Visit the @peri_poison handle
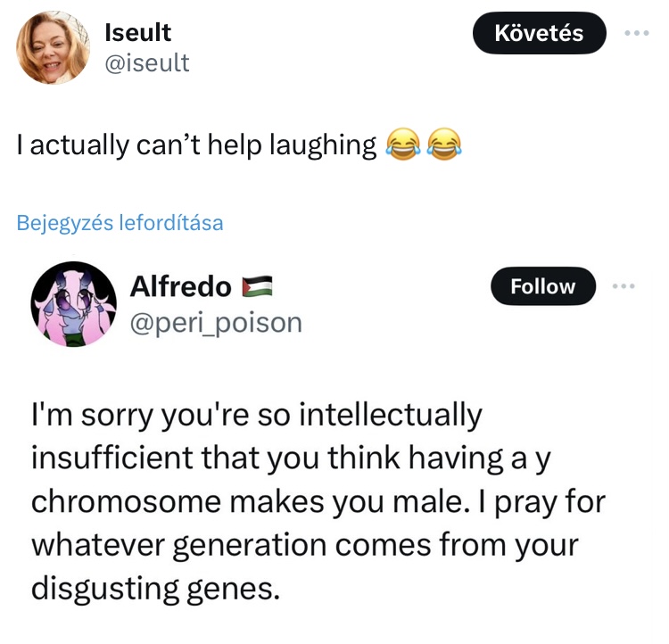 click(x=216, y=322)
